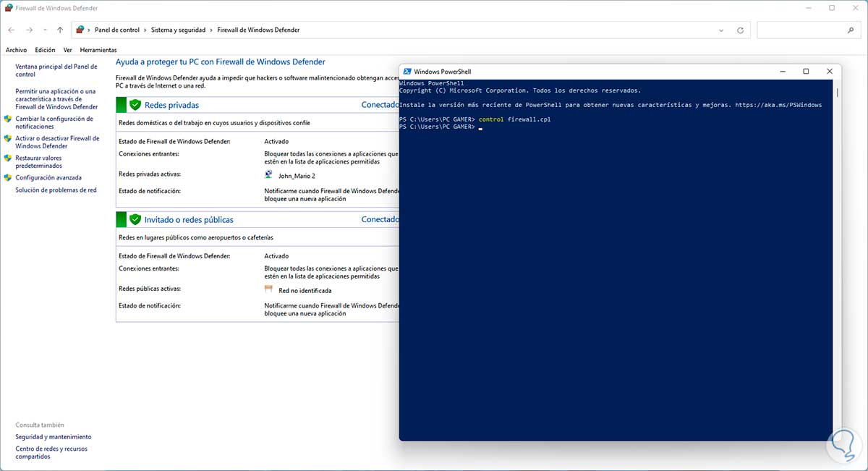
Task: Click the Refresh button beside address bar
Action: (x=740, y=30)
